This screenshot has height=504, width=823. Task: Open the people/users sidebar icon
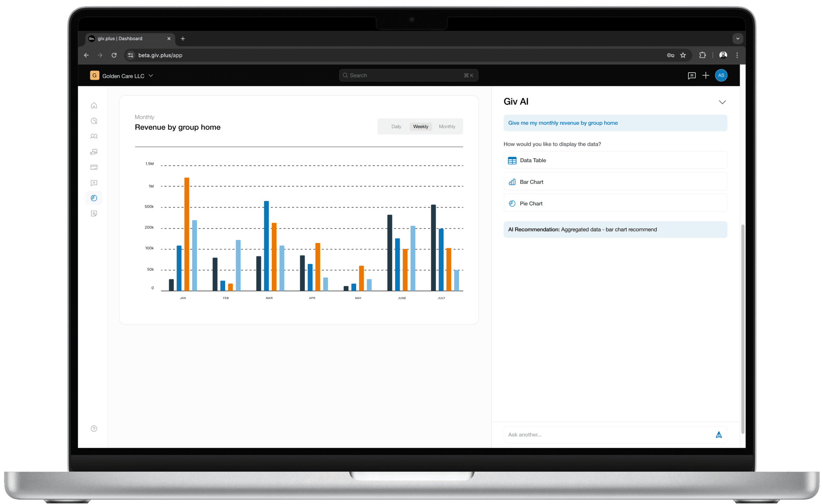point(94,136)
